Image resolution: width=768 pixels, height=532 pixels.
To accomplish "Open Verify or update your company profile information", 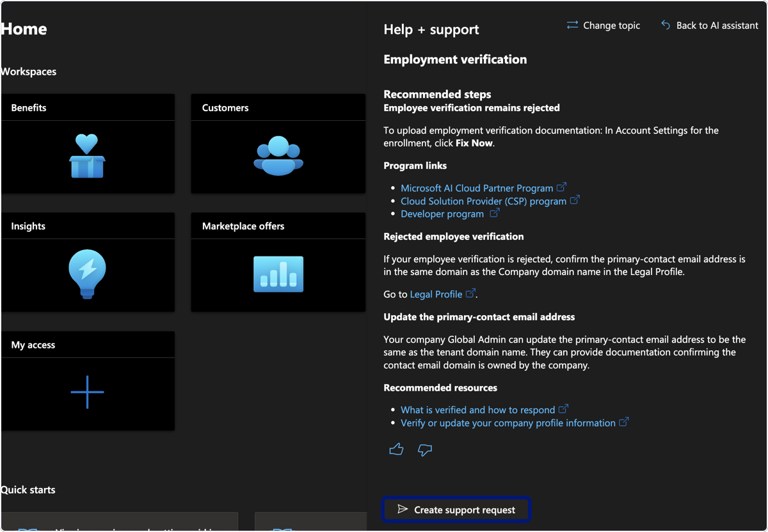I will (508, 423).
